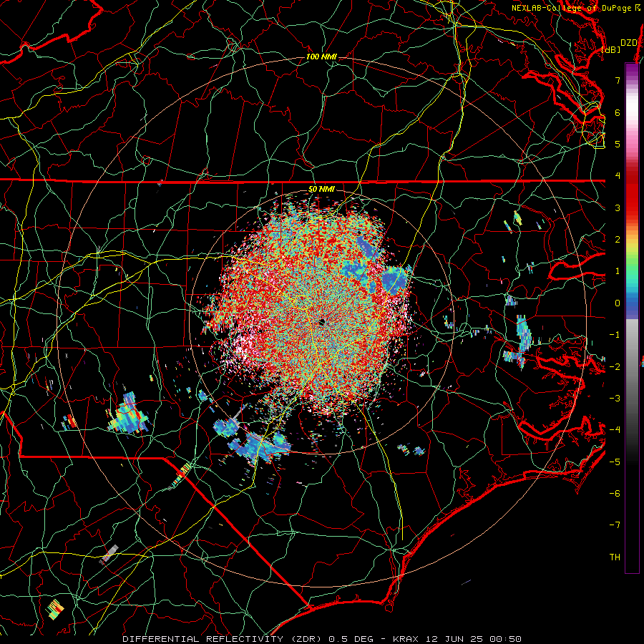
Task: Click the 50 NMI range ring label
Action: [x=321, y=189]
